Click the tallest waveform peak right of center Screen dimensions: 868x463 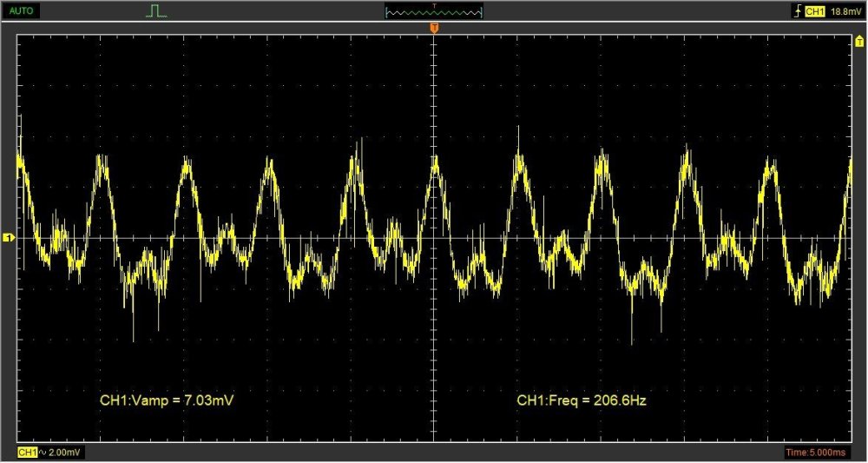pos(518,130)
